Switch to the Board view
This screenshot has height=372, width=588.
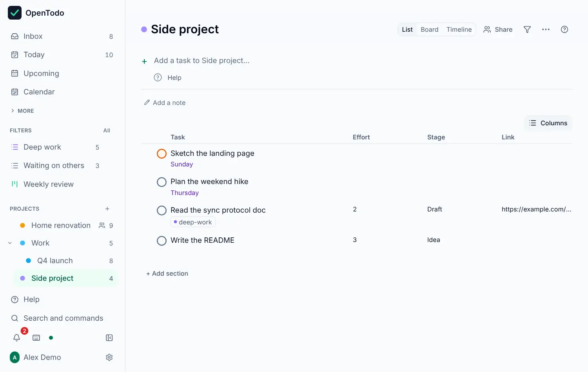430,29
